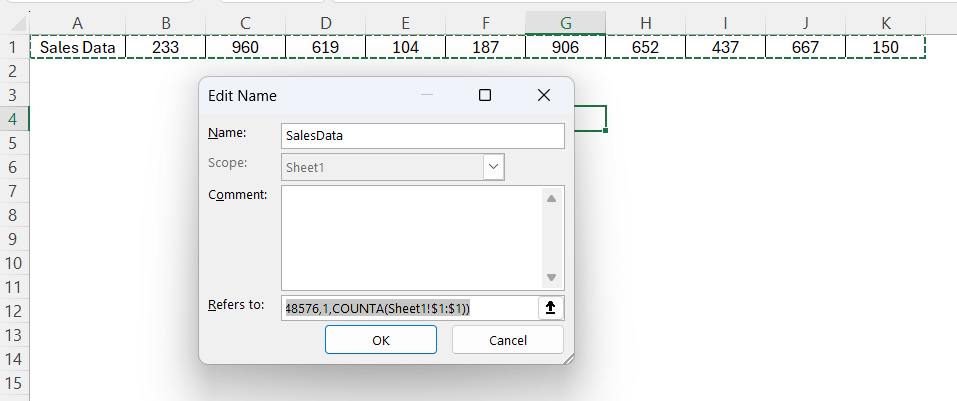Viewport: 957px width, 401px height.
Task: Maximize the Edit Name dialog
Action: pos(485,95)
